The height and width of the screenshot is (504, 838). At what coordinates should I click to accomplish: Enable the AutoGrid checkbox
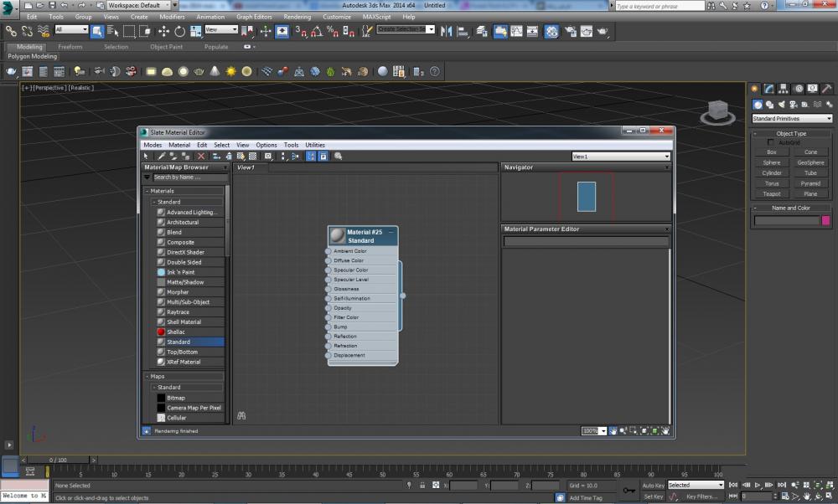(770, 142)
